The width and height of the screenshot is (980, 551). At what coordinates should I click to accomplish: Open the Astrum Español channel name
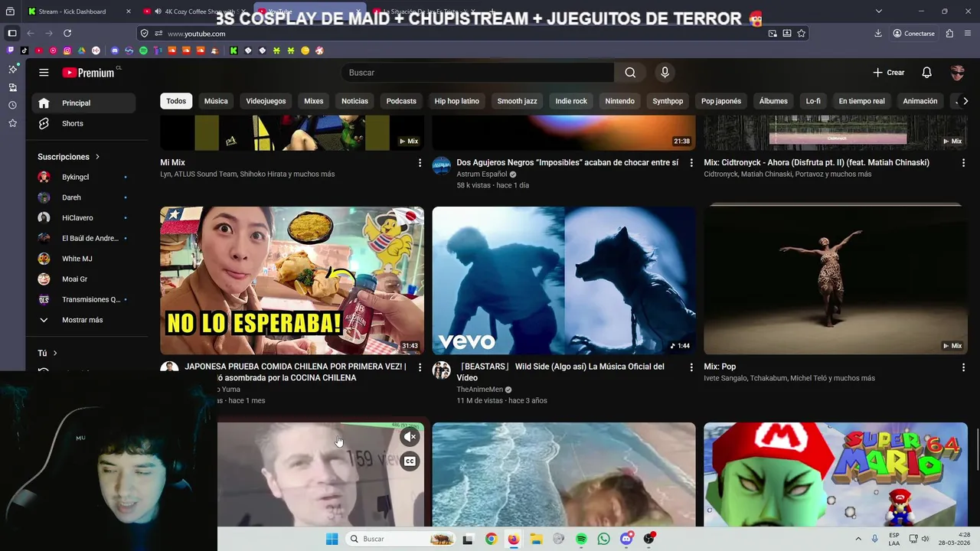[x=482, y=174]
